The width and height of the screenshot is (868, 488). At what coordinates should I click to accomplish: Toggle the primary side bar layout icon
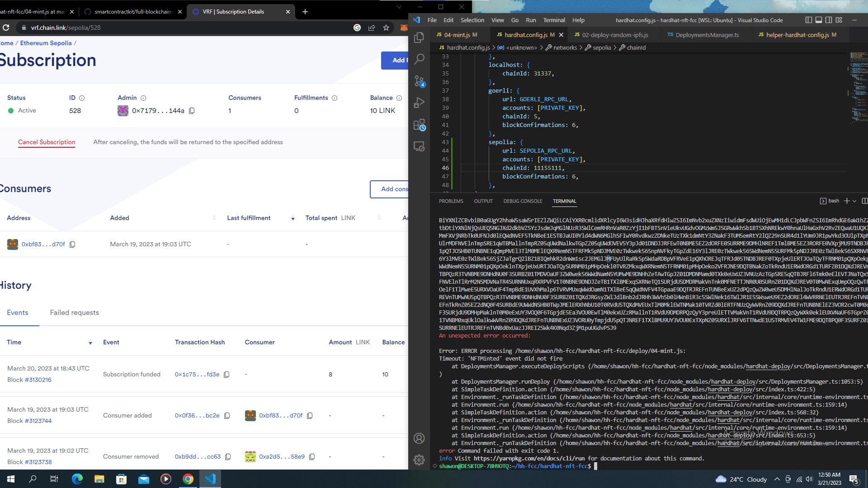click(809, 20)
